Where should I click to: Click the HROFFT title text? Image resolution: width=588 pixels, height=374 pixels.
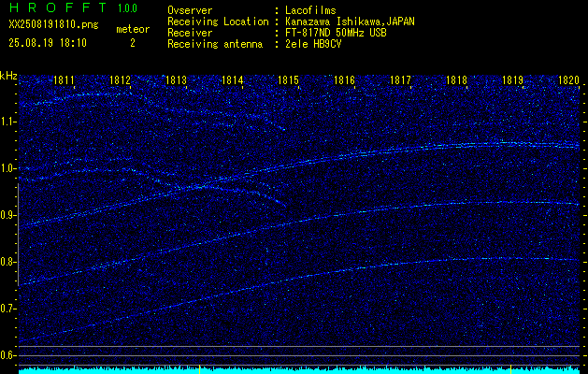coord(58,7)
